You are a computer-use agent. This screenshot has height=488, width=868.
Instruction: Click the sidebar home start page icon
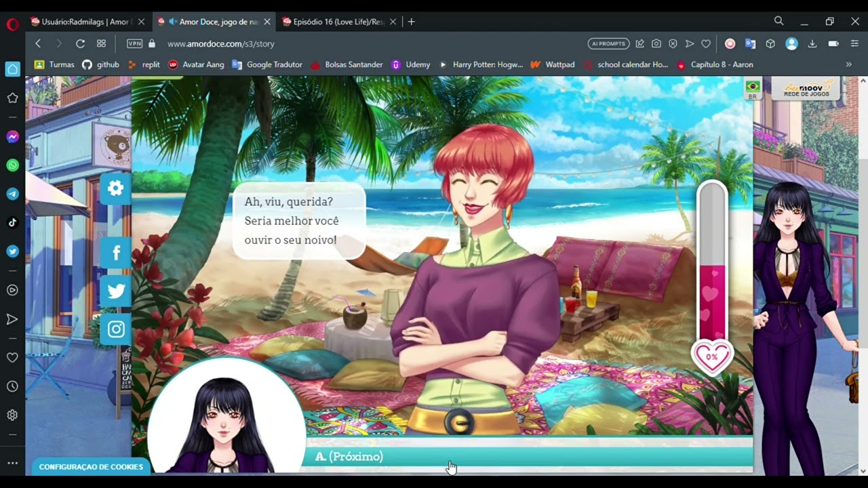(12, 69)
